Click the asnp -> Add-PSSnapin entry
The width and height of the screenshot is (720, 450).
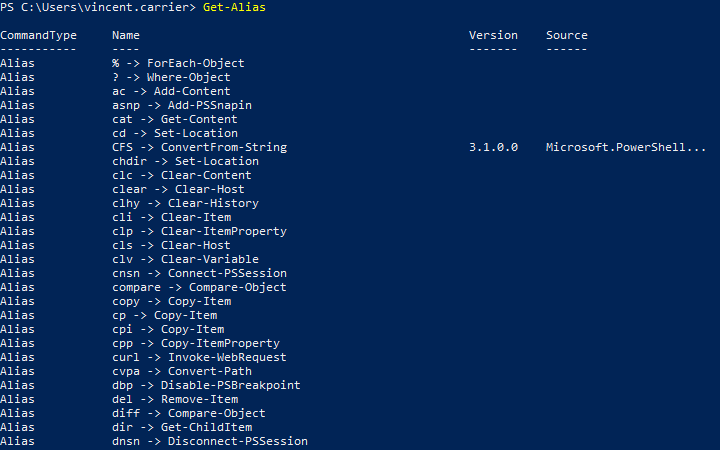pyautogui.click(x=182, y=105)
